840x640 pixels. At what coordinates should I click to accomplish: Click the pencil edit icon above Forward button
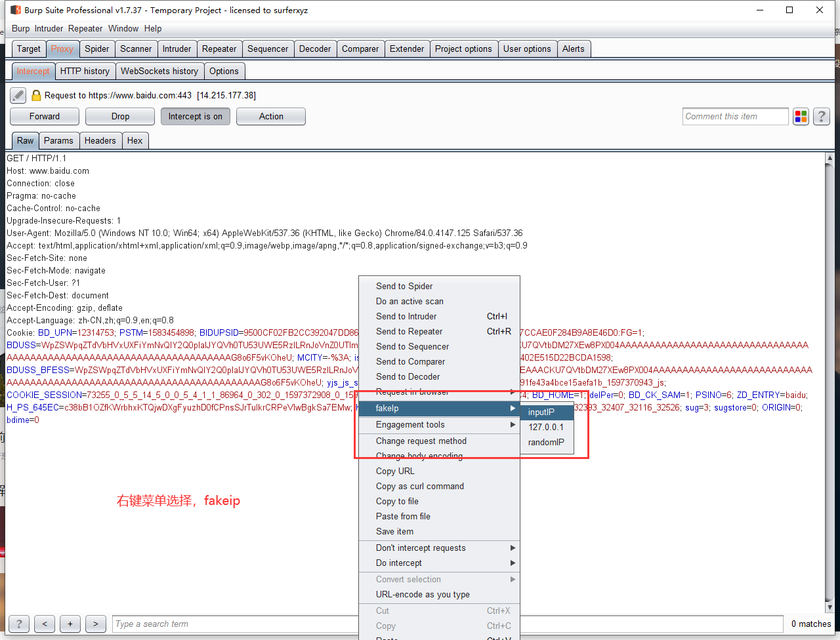(x=17, y=94)
